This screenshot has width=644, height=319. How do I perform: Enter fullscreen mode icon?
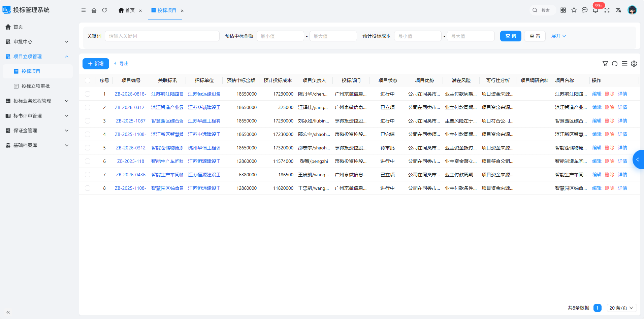[607, 10]
